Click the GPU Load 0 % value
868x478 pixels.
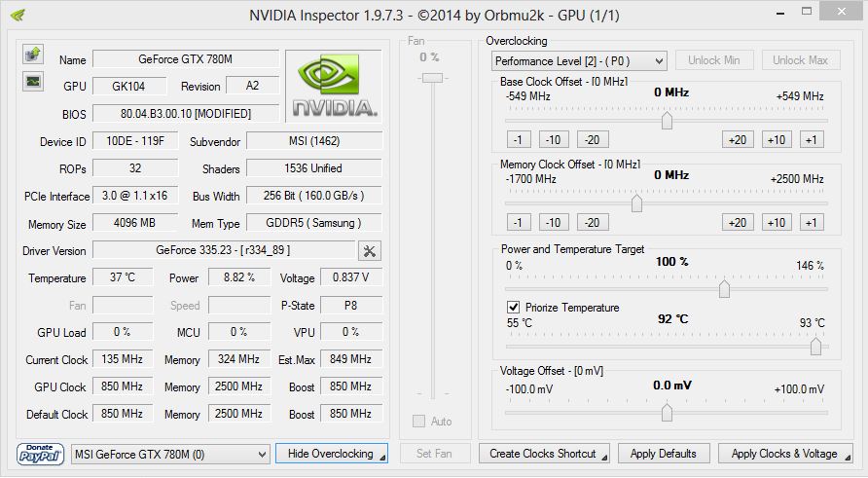click(123, 332)
